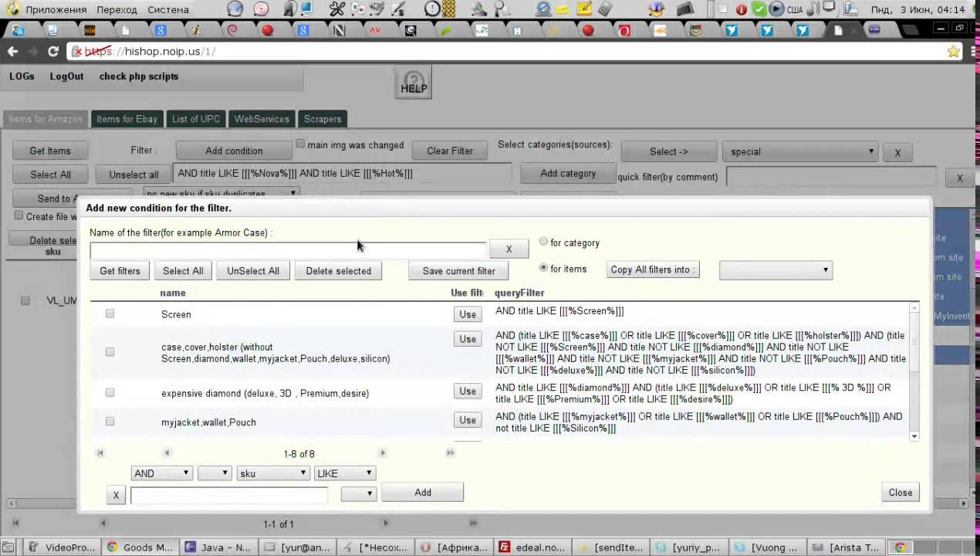
Task: Open the browser tab with N favicon
Action: click(x=339, y=31)
